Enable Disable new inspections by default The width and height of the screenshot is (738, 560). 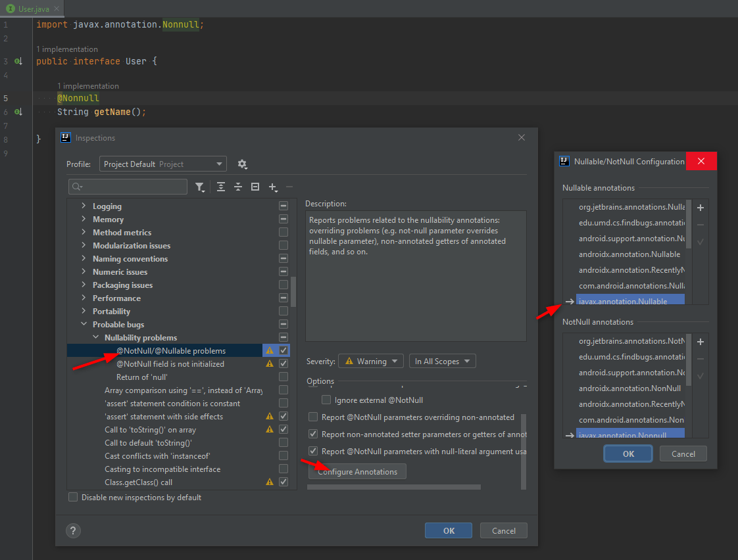pos(74,498)
